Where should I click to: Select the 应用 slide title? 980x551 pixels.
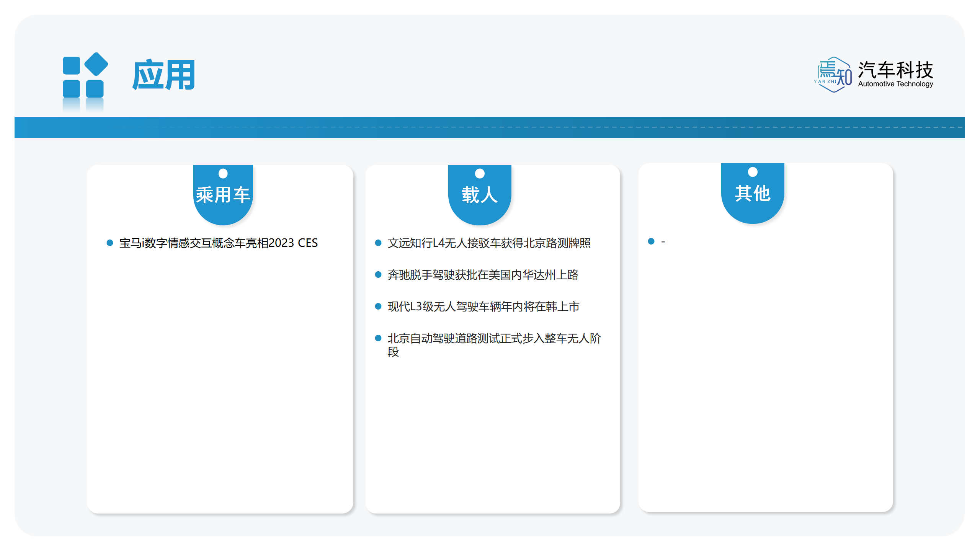[164, 75]
